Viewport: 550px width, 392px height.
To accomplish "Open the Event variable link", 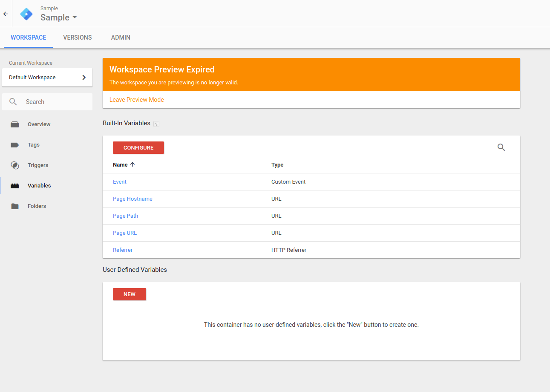I will pyautogui.click(x=120, y=182).
